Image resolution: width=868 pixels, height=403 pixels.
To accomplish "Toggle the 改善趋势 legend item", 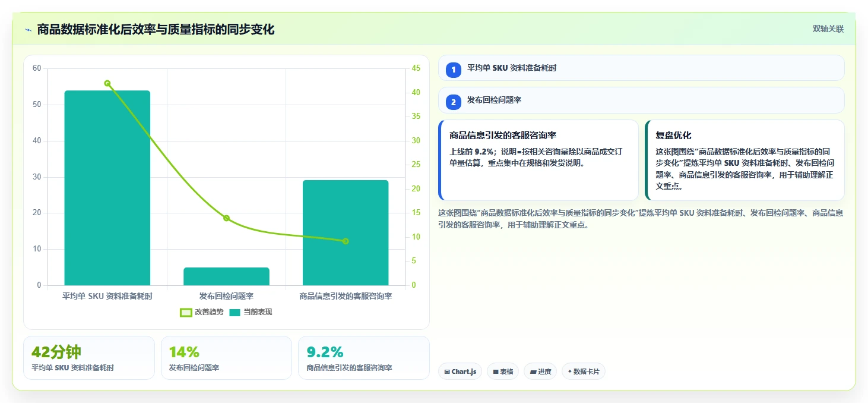I will point(202,312).
